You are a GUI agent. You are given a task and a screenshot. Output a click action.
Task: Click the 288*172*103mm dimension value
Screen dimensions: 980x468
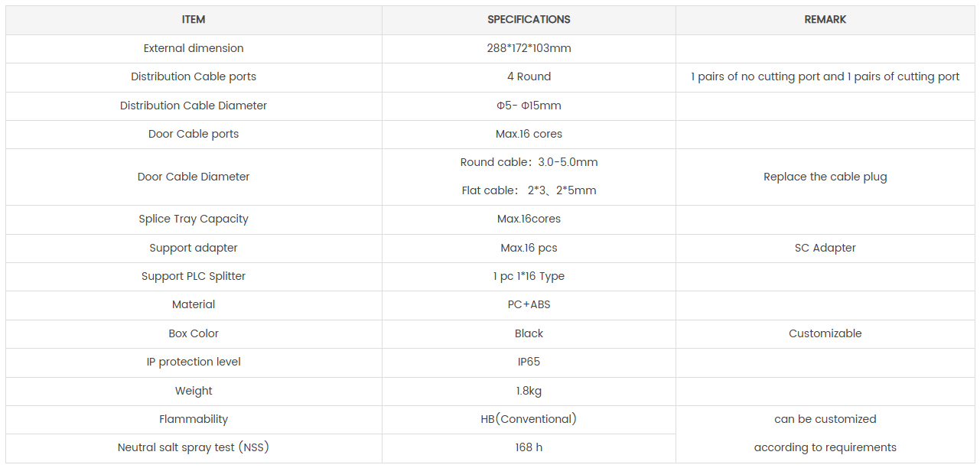click(529, 48)
